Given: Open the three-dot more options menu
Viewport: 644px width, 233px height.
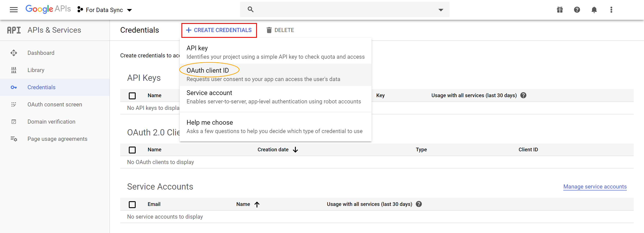Looking at the screenshot, I should point(611,10).
